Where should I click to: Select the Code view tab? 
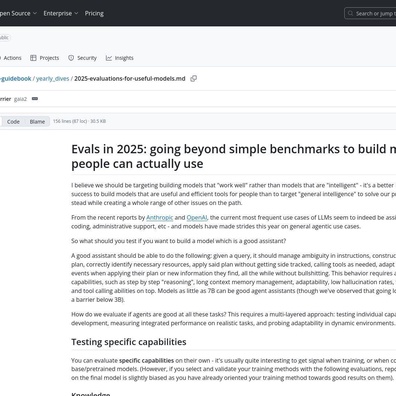[x=13, y=122]
